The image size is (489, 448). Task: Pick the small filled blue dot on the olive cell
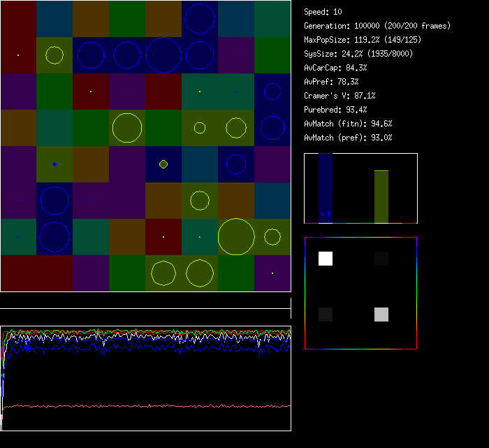click(x=54, y=164)
